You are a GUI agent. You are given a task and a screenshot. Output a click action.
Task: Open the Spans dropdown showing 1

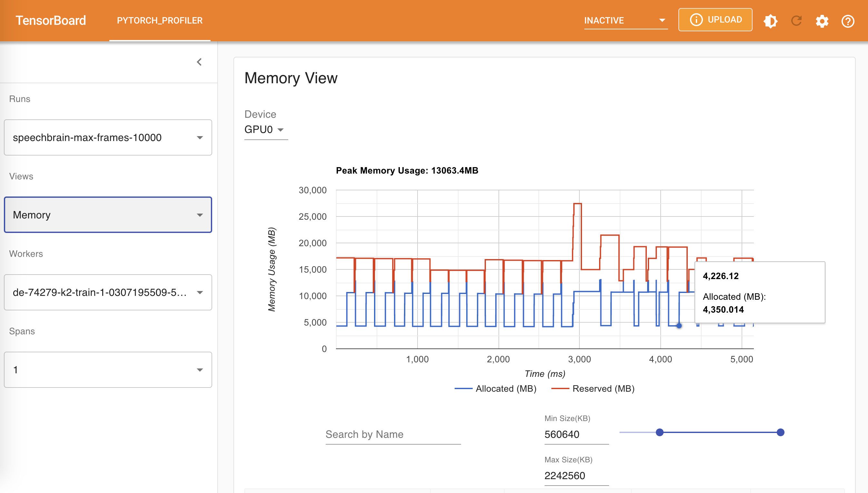108,370
